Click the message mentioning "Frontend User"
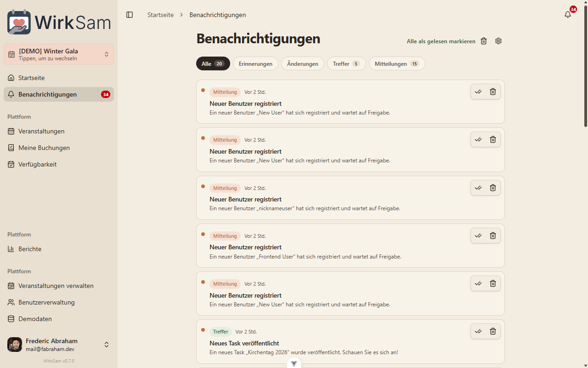This screenshot has width=588, height=368. [305, 257]
